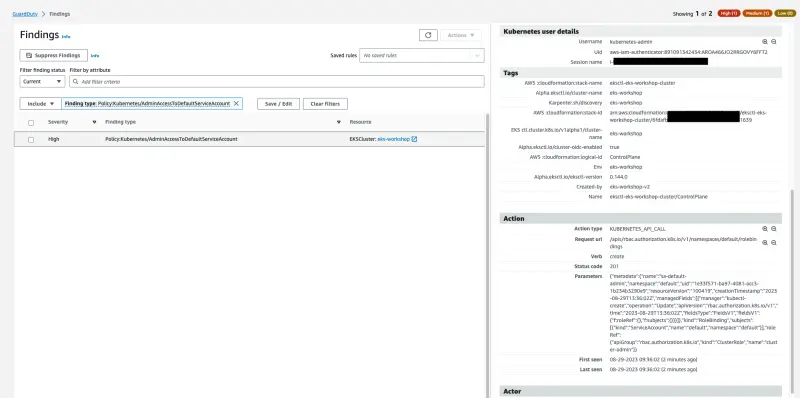Click Clear filters button
Screen dimensions: 800x398
[x=325, y=104]
